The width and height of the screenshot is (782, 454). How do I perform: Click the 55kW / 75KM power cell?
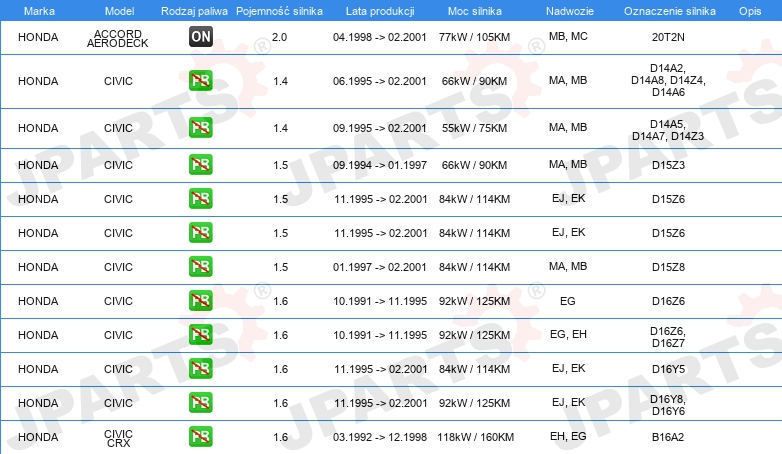(474, 128)
